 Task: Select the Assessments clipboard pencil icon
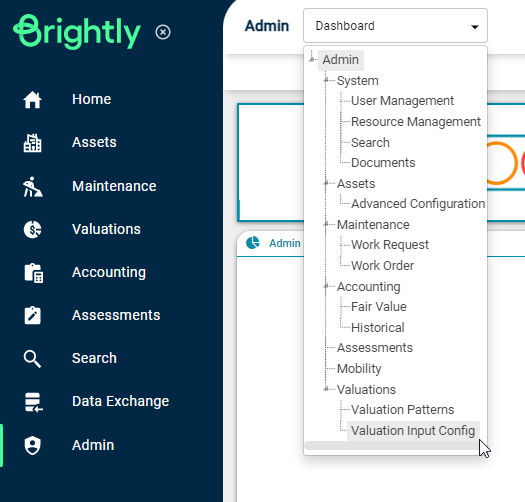(x=32, y=315)
